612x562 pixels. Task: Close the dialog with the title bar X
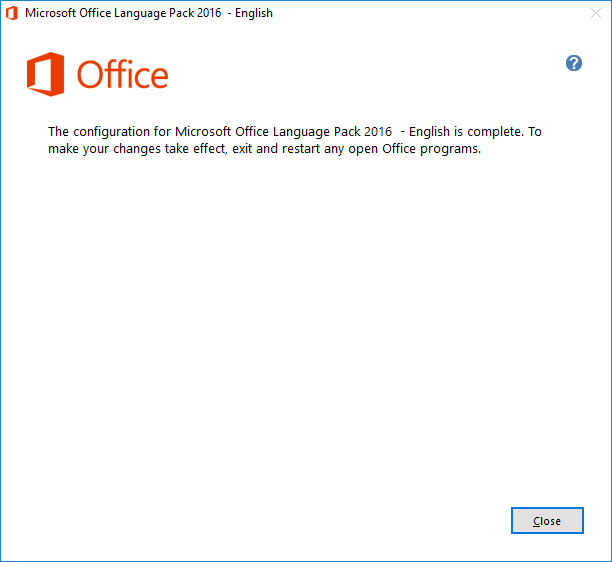[595, 13]
